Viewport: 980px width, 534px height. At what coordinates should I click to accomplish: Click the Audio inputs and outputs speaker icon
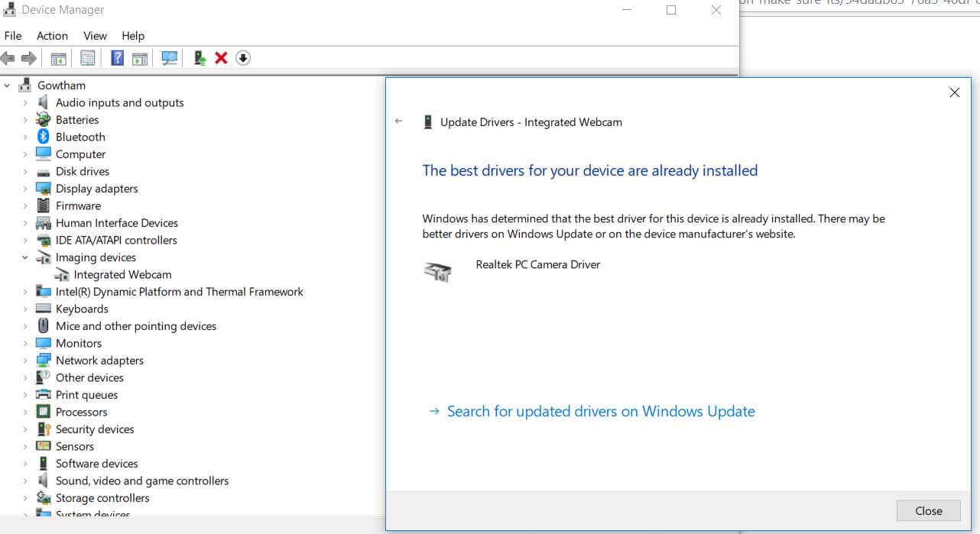tap(44, 102)
